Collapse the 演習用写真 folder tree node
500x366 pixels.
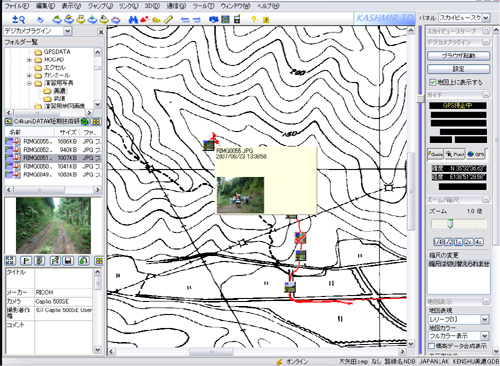[x=29, y=83]
